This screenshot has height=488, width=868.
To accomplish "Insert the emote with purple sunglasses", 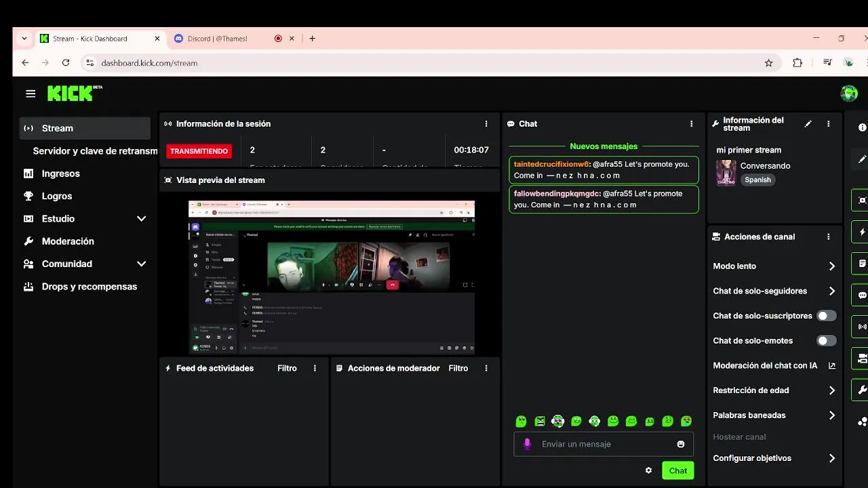I will coord(557,422).
